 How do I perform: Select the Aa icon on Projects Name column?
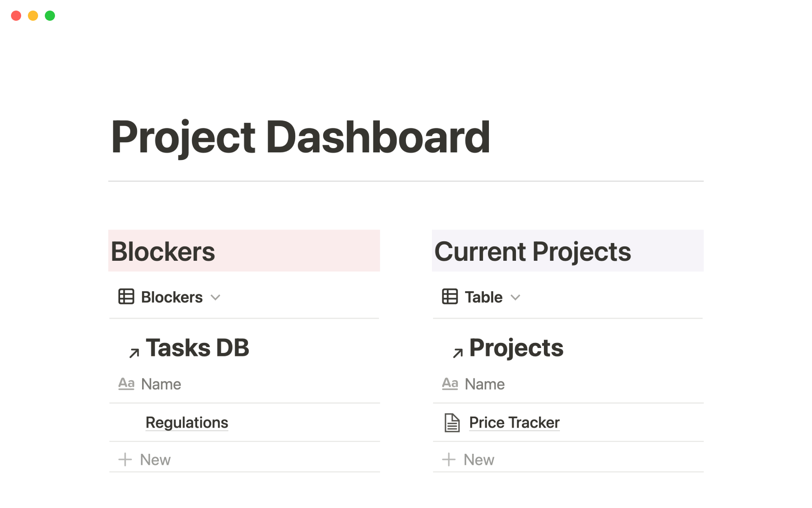[x=450, y=384]
